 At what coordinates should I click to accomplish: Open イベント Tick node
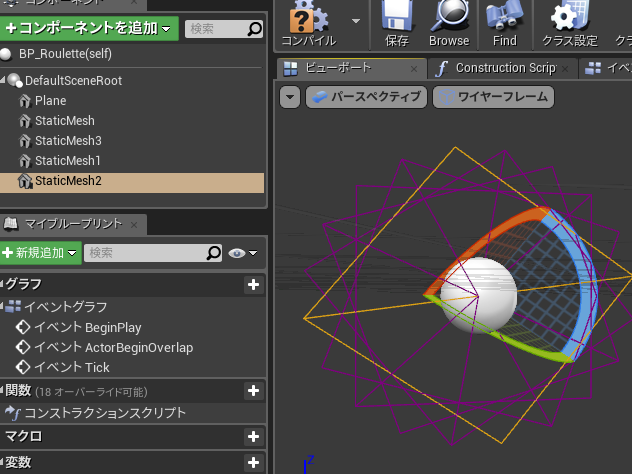tap(72, 367)
